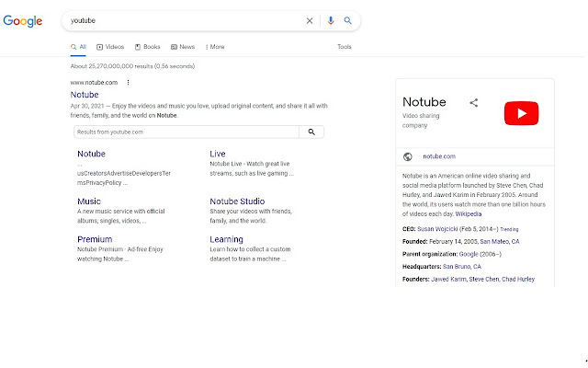Clear the search box with the X icon
588x368 pixels.
point(310,21)
